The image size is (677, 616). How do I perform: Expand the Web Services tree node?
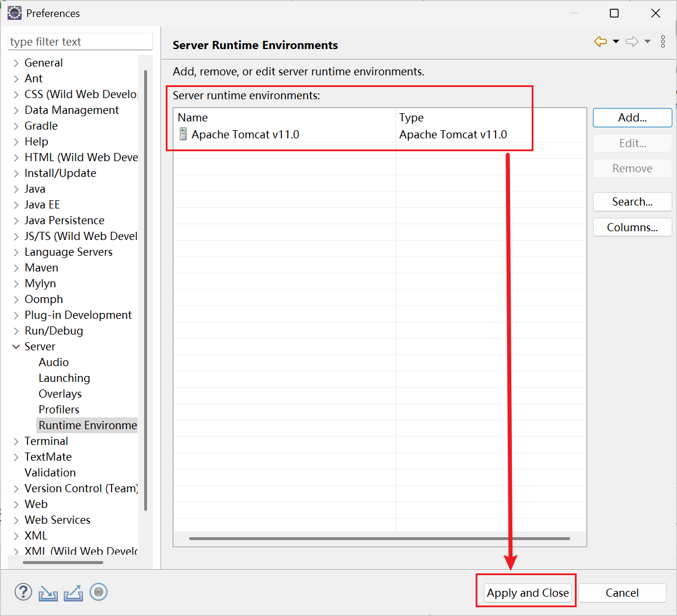pos(16,520)
